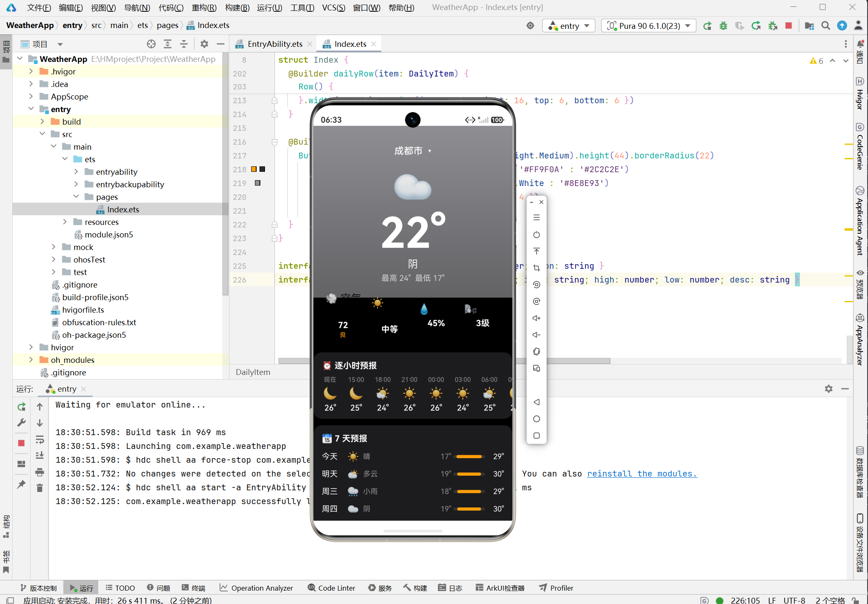The image size is (868, 604).
Task: Click the emulator back triangle button
Action: (537, 402)
